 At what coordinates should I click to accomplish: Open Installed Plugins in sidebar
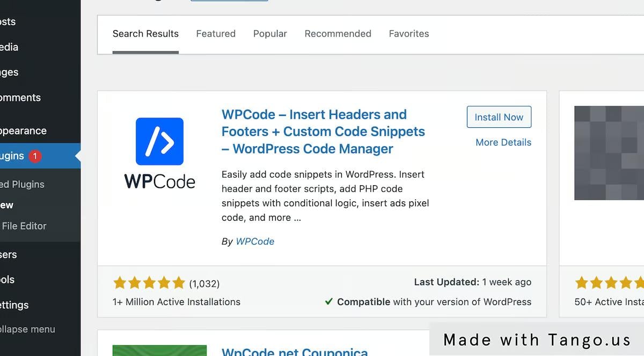point(23,184)
